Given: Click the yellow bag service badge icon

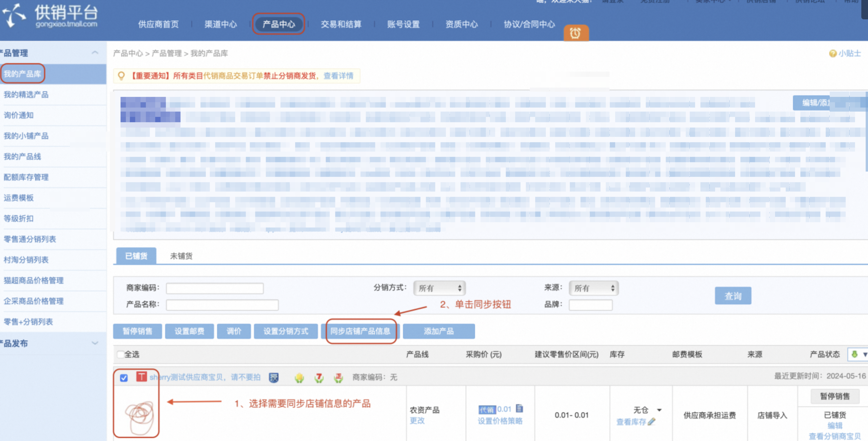Looking at the screenshot, I should (x=299, y=378).
